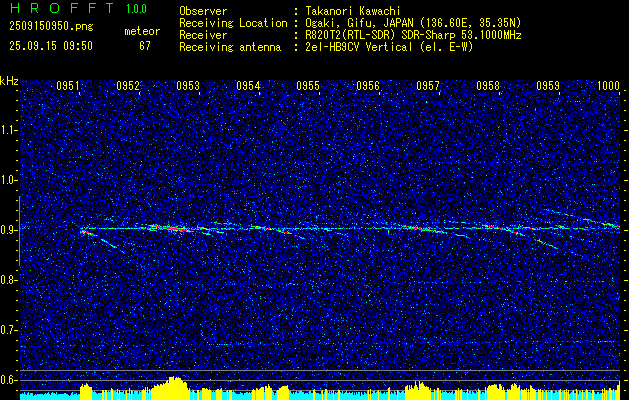Viewport: 629px width, 400px height.
Task: Click the 0.6 kHz axis label
Action: click(8, 380)
